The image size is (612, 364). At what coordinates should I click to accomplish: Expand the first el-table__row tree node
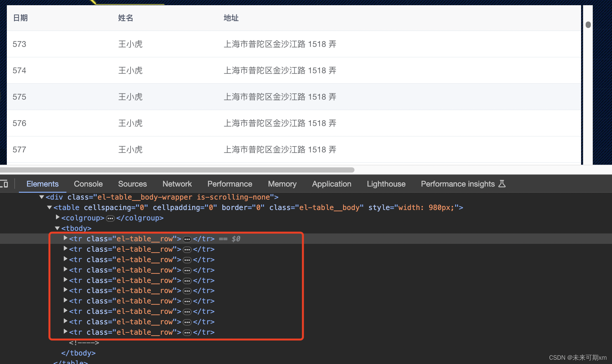65,238
